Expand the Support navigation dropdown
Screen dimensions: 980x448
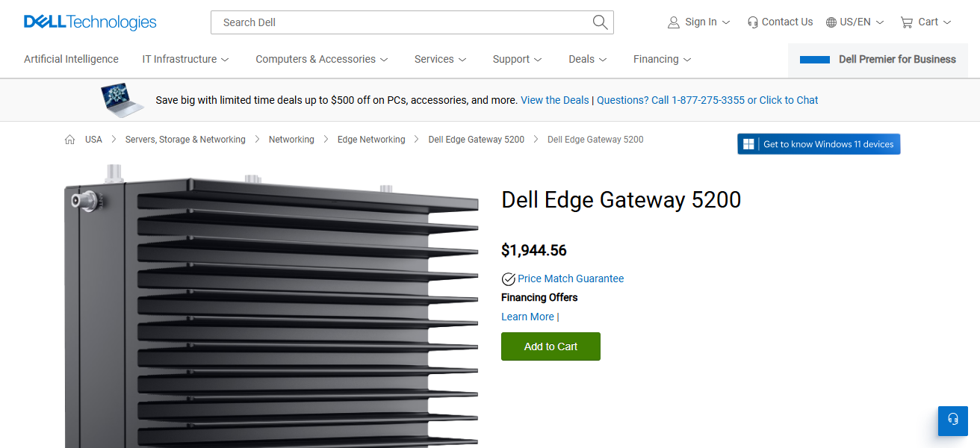(517, 59)
